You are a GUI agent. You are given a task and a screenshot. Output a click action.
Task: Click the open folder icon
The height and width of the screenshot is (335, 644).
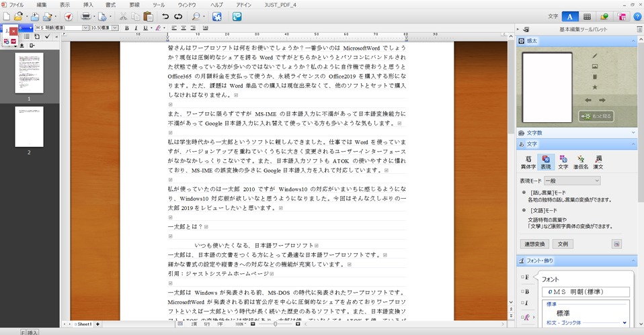(18, 16)
